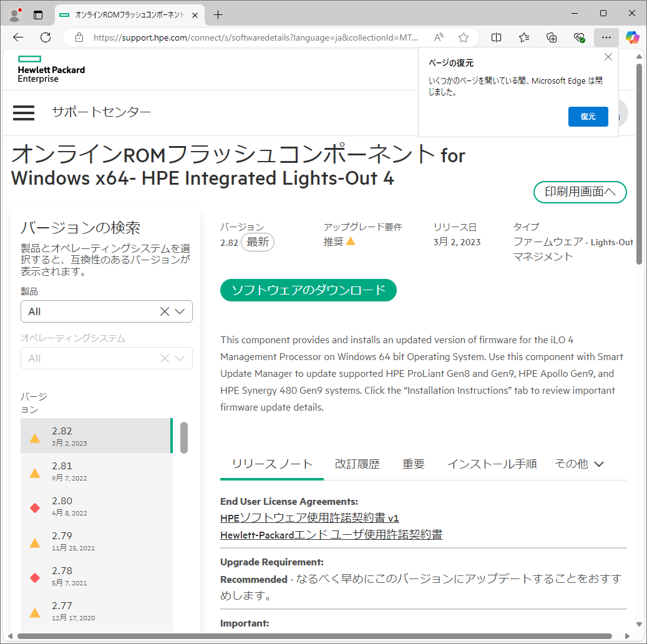The height and width of the screenshot is (644, 647).
Task: Click the サポートセンター heading
Action: (x=101, y=112)
